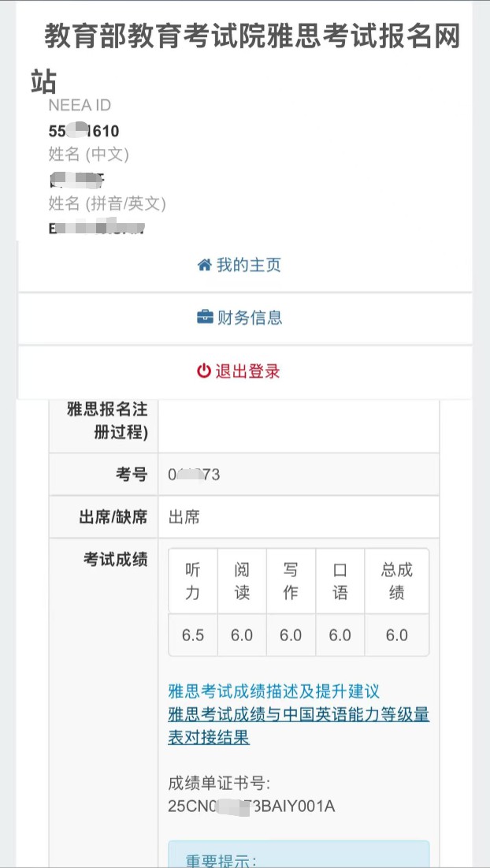Click the 总成绩 column header
Image resolution: width=490 pixels, height=868 pixels.
click(396, 581)
